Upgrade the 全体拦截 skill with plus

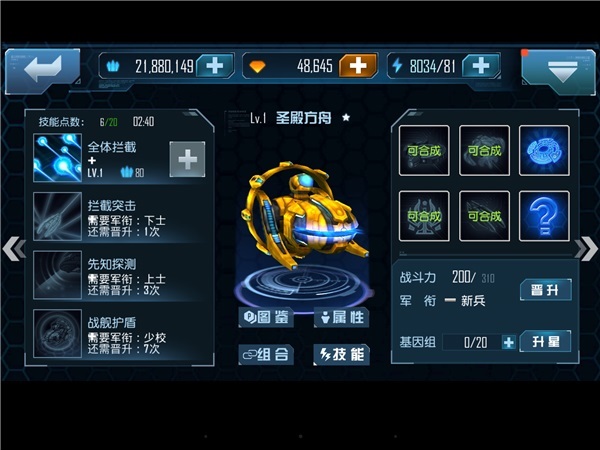pos(187,159)
